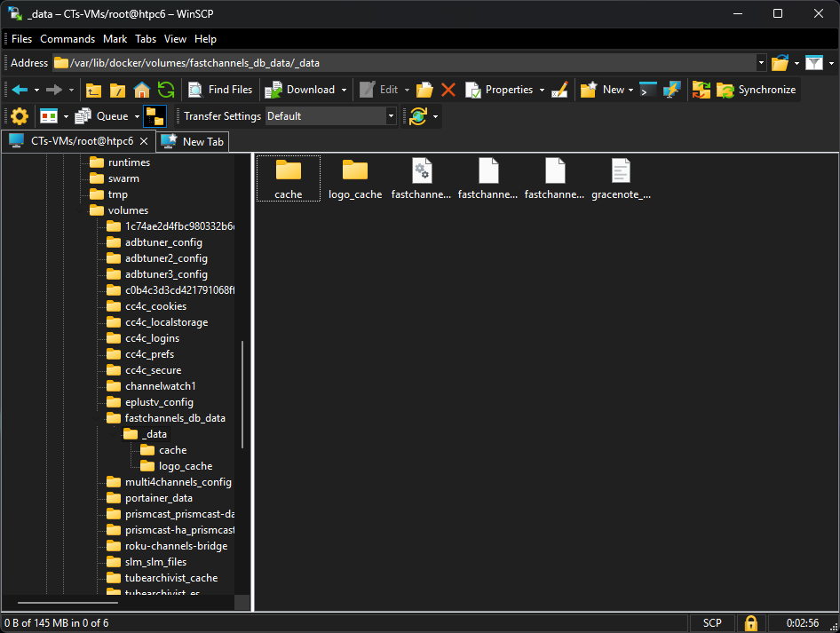Click the open in PuTTY icon
The width and height of the screenshot is (840, 633).
(671, 90)
